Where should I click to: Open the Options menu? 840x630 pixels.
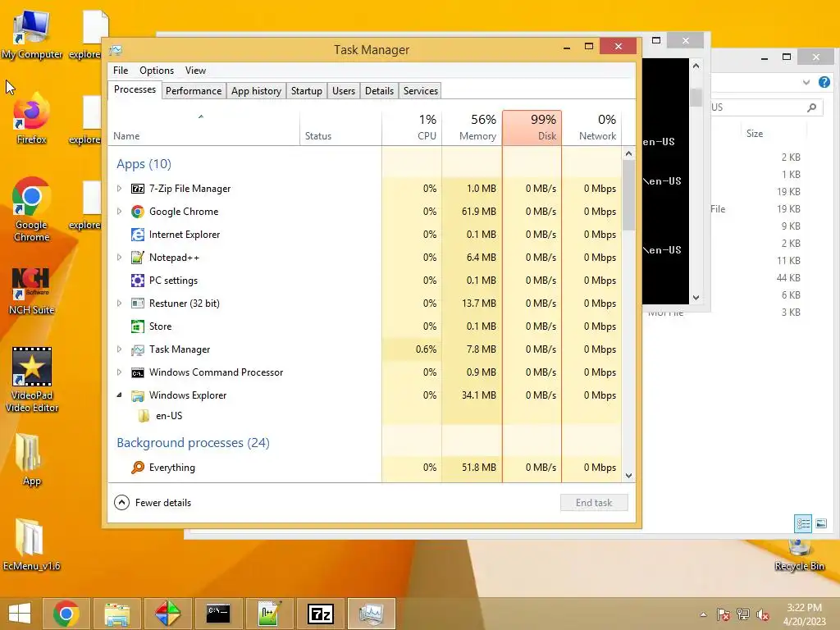click(x=157, y=71)
